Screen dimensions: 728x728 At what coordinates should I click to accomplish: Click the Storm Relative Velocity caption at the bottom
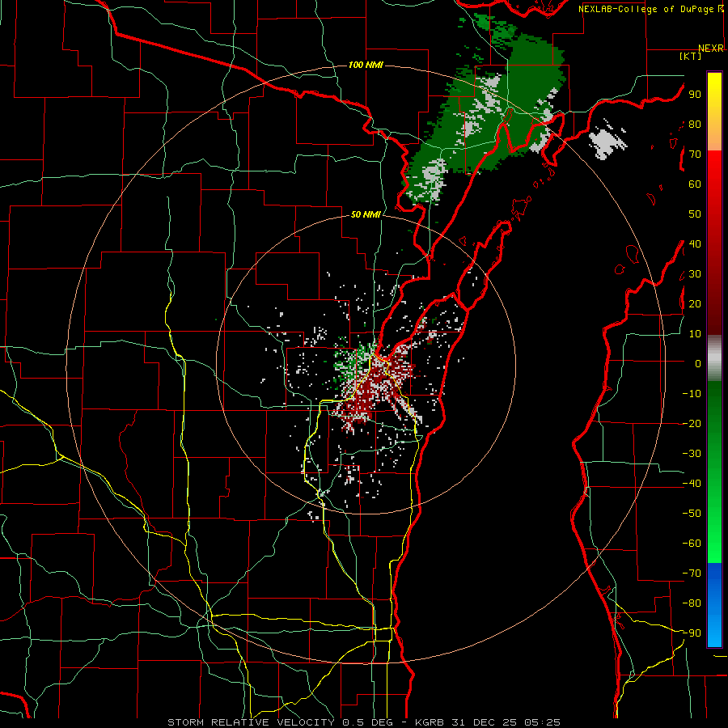[363, 722]
